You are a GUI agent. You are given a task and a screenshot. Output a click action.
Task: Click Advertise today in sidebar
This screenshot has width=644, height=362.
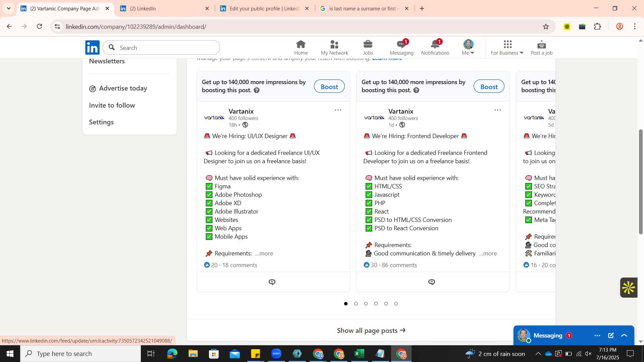pyautogui.click(x=118, y=88)
